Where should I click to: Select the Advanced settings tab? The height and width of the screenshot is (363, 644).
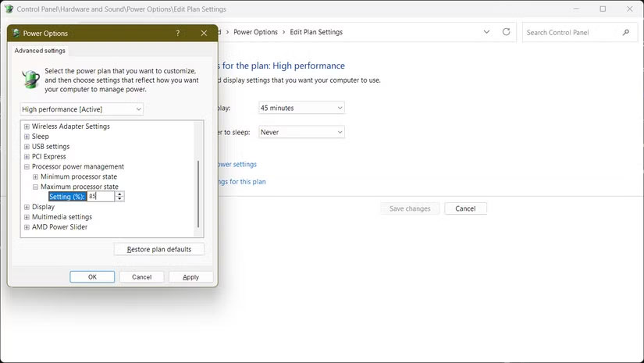40,51
